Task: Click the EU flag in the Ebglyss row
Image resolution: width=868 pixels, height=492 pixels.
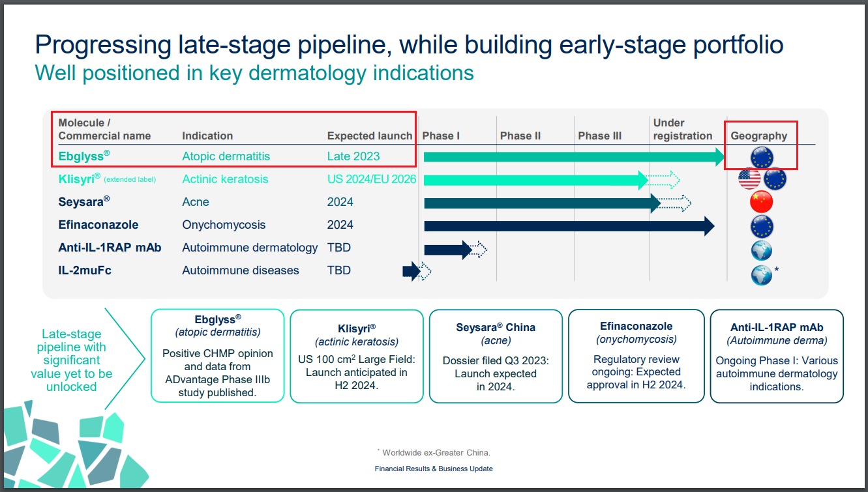Action: click(762, 156)
